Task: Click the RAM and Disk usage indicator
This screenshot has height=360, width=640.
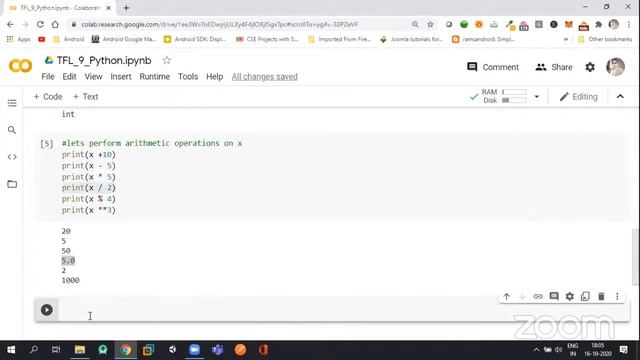Action: (504, 96)
